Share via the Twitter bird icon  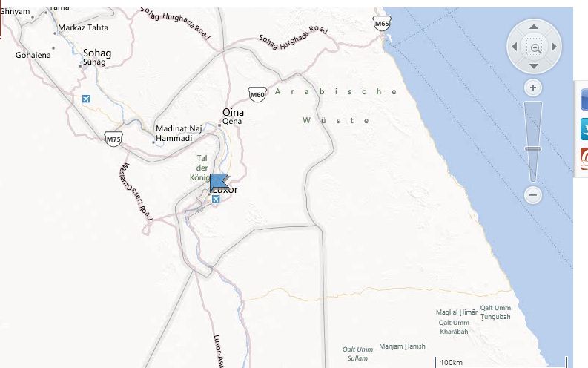click(584, 129)
